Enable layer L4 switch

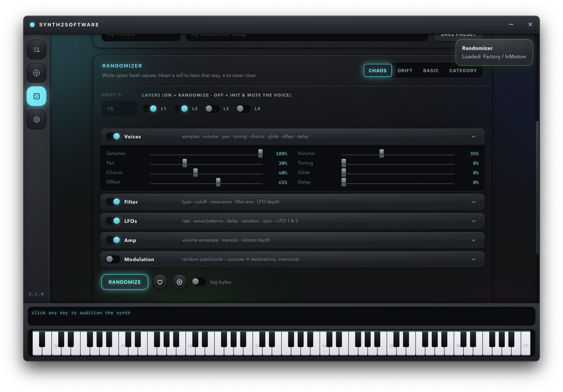coord(243,109)
